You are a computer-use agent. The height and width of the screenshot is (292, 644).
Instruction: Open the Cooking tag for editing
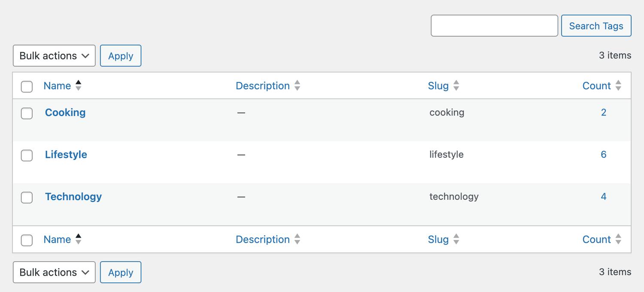coord(65,112)
